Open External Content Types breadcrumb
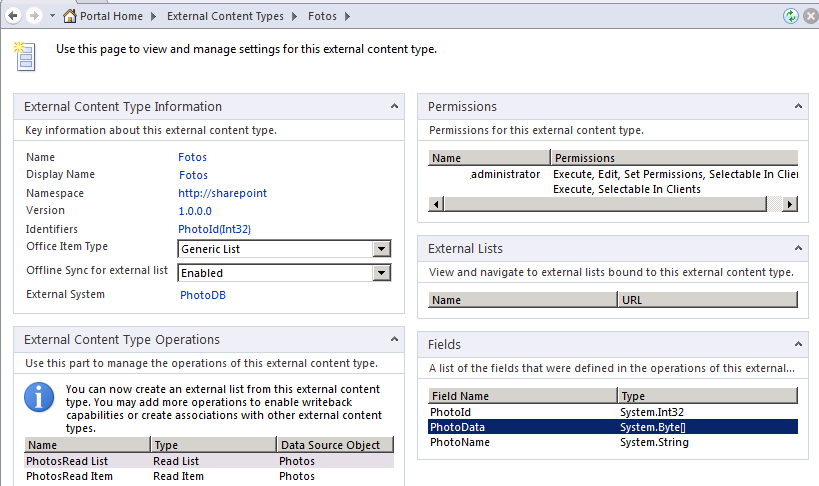 pyautogui.click(x=225, y=16)
